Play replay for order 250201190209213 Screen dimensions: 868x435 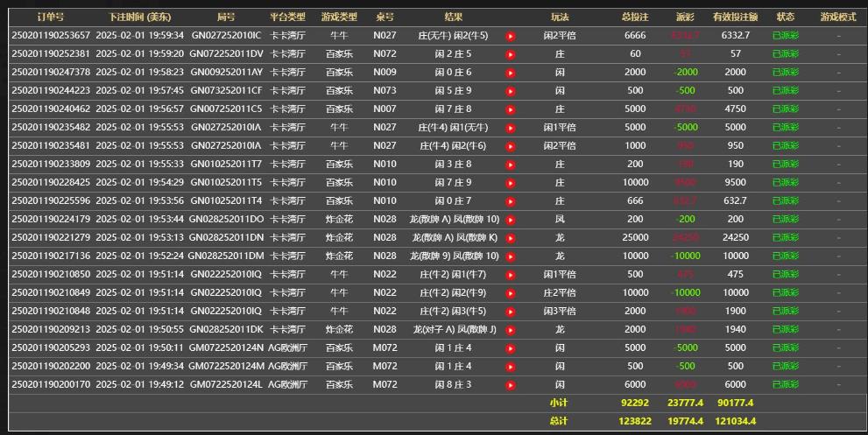coord(511,330)
